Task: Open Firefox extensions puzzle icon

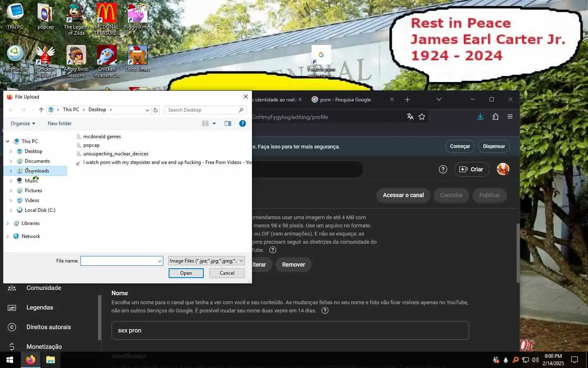Action: point(495,117)
